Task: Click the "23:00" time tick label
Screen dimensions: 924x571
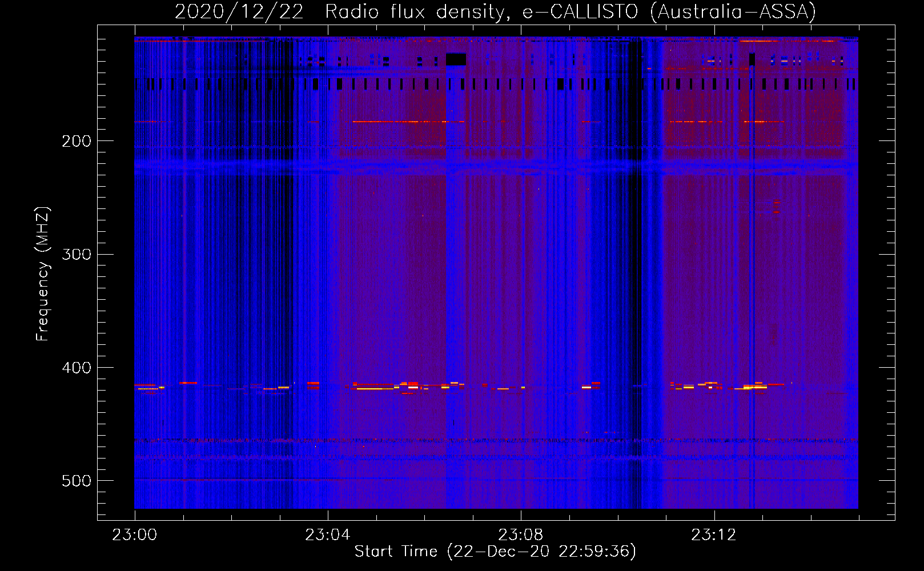Action: pos(135,535)
